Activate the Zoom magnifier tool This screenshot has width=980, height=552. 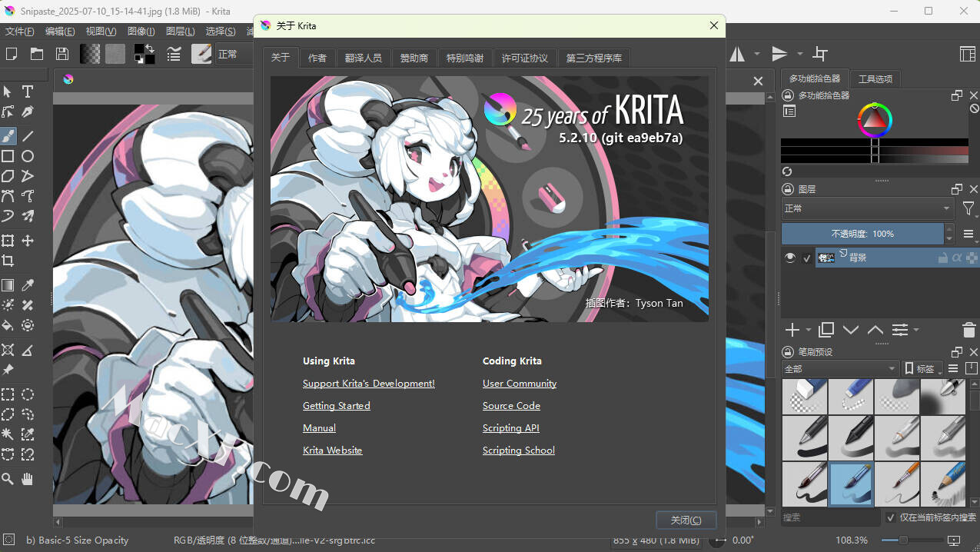point(8,479)
